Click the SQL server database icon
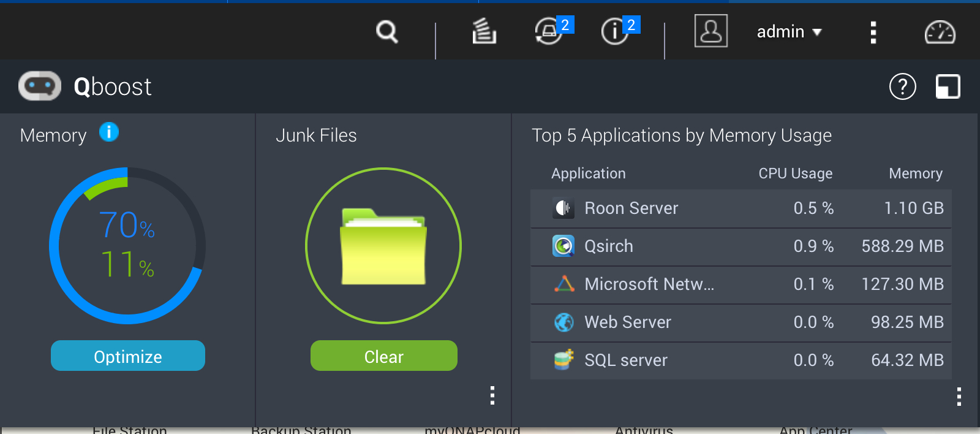Screen dimensions: 980x434 pos(563,360)
